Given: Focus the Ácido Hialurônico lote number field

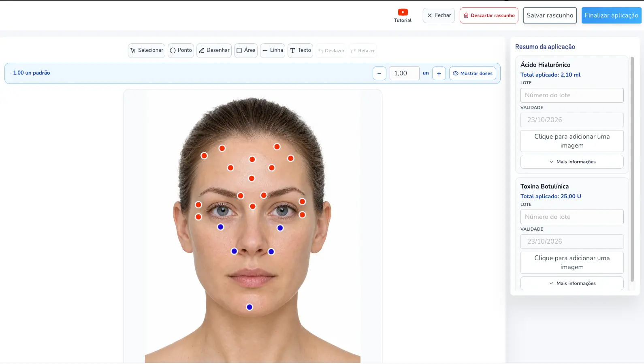Looking at the screenshot, I should 572,95.
